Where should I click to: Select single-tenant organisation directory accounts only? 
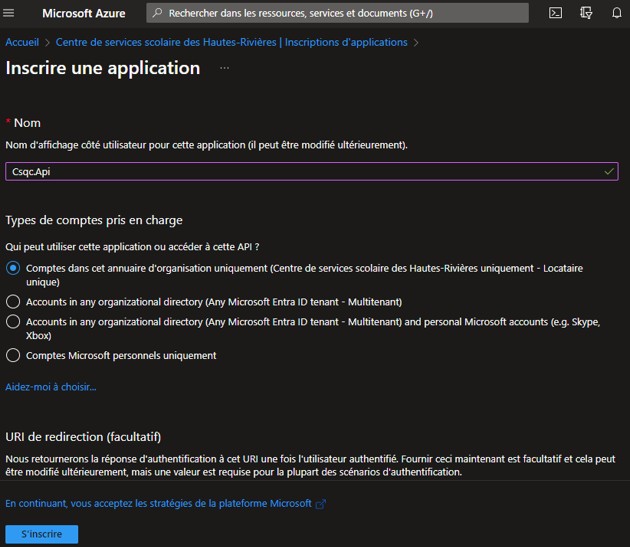(13, 268)
